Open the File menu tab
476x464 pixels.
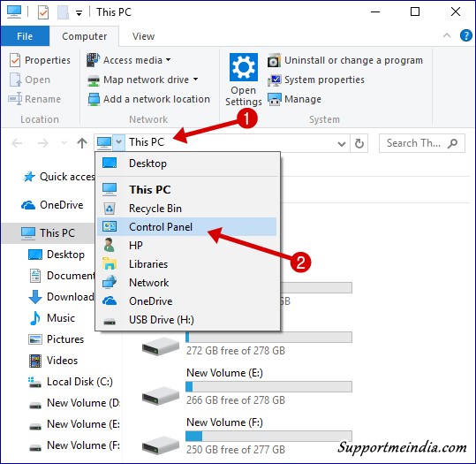[x=25, y=36]
